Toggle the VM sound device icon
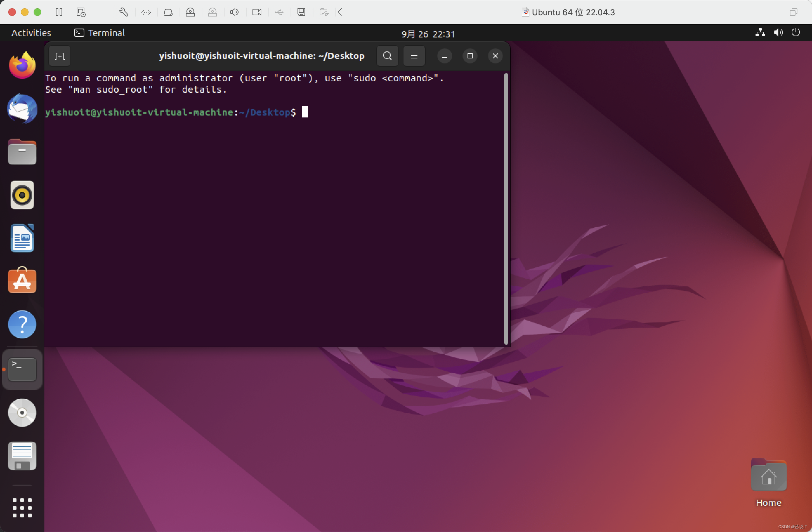This screenshot has height=532, width=812. coord(234,12)
